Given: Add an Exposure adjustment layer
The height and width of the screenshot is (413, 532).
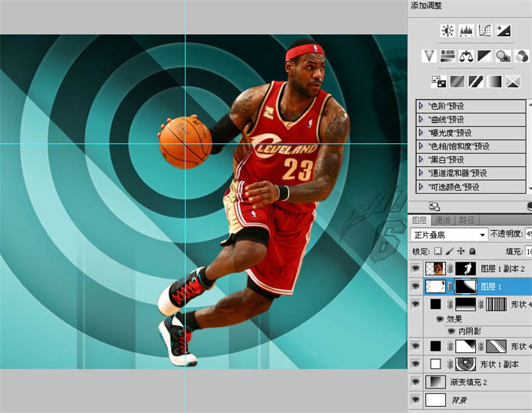Looking at the screenshot, I should (503, 31).
